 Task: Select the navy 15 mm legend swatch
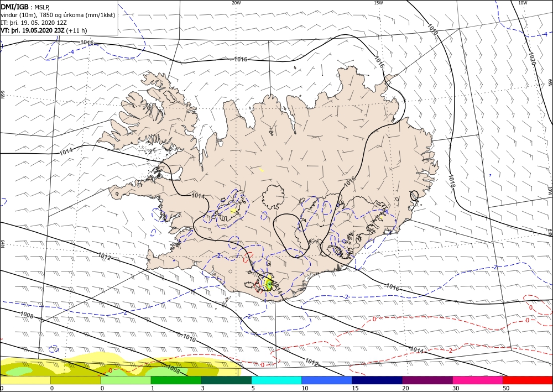[377, 380]
